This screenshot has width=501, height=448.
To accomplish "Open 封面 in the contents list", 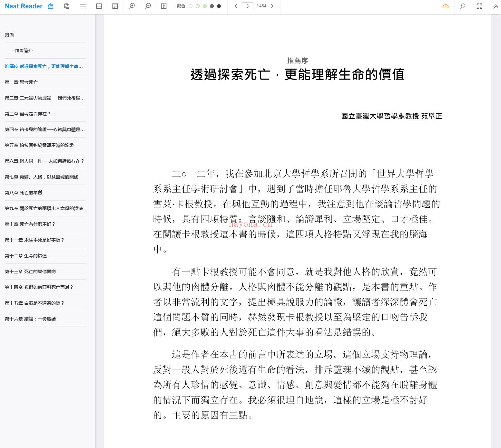I will click(45, 35).
